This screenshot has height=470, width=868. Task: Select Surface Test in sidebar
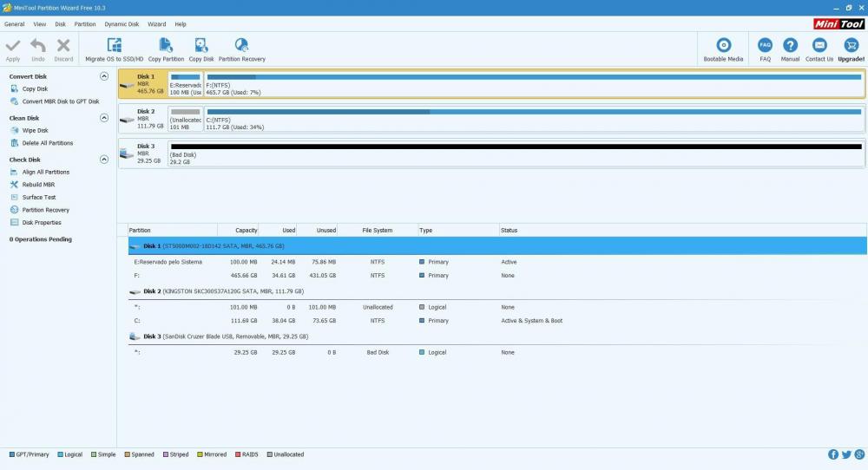(39, 197)
